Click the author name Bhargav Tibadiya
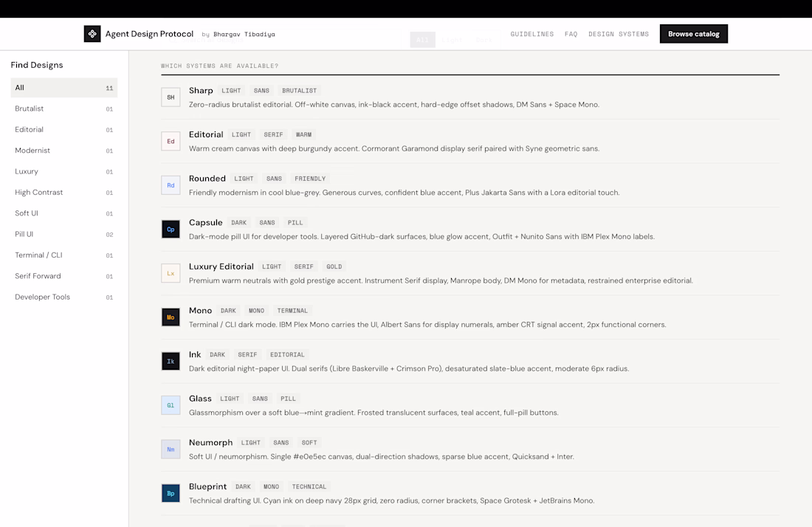Image resolution: width=812 pixels, height=527 pixels. coord(244,34)
